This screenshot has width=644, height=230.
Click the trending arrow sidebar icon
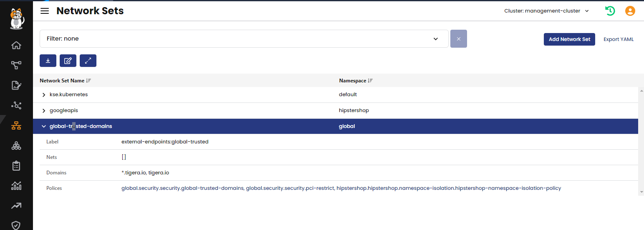(x=16, y=206)
